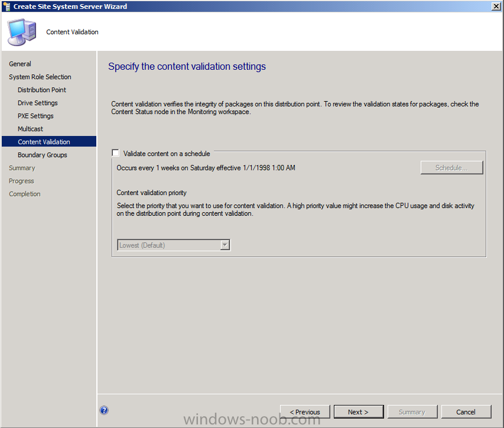The width and height of the screenshot is (504, 428).
Task: Select Drive Settings in sidebar
Action: 38,103
